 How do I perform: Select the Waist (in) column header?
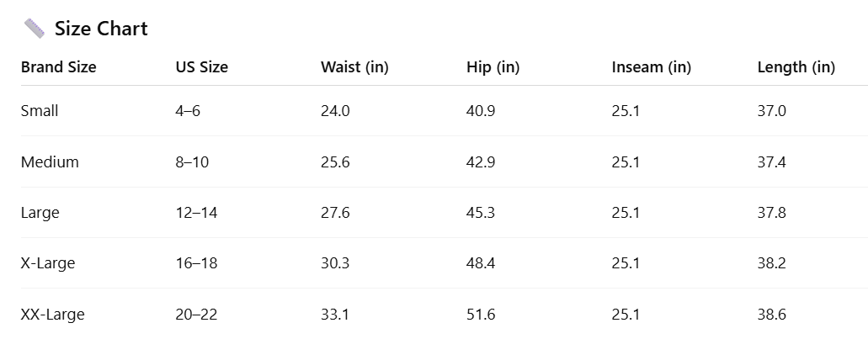(354, 67)
